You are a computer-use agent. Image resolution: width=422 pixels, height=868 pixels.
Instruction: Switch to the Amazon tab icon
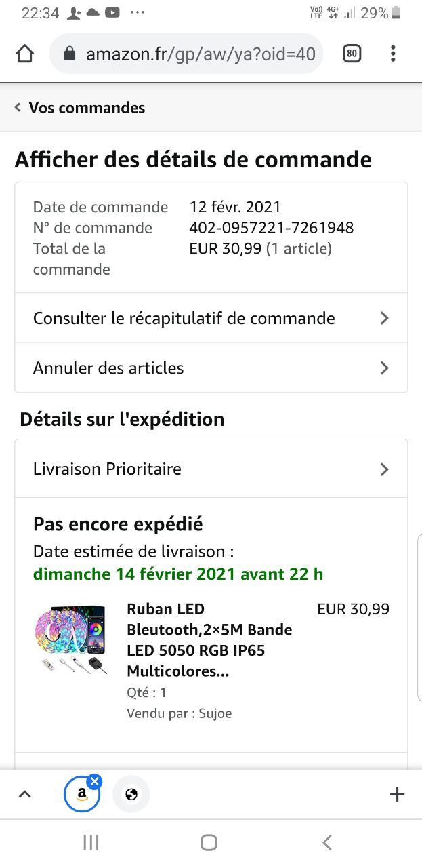pos(81,795)
